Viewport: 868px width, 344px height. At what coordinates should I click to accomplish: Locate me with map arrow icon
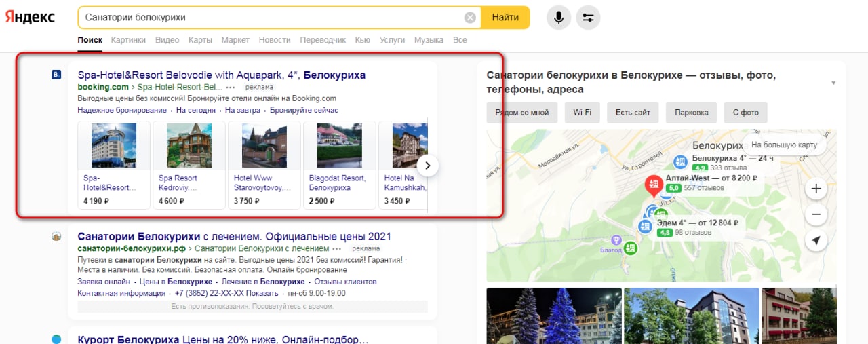[816, 241]
